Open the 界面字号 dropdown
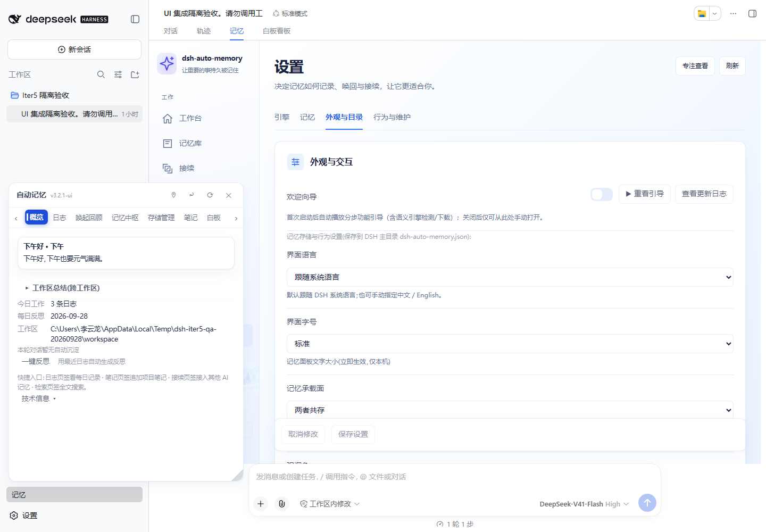Image resolution: width=766 pixels, height=532 pixels. 510,344
